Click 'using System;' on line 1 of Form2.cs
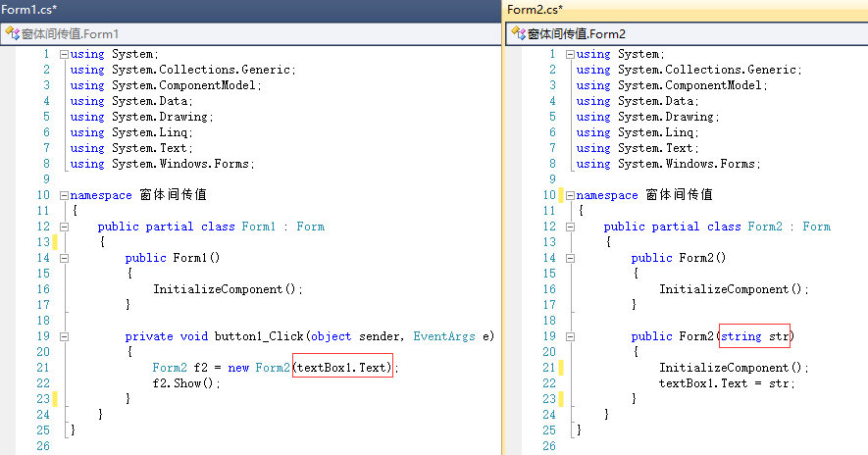The image size is (868, 455). click(620, 54)
